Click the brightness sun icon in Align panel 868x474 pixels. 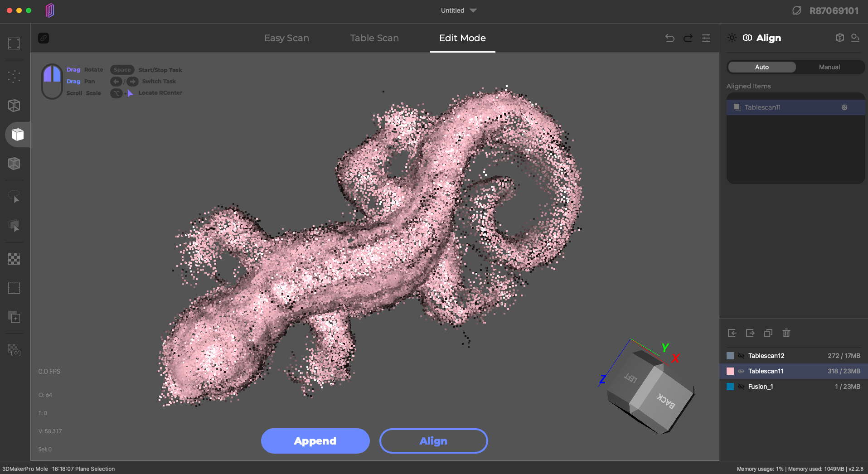pos(732,38)
